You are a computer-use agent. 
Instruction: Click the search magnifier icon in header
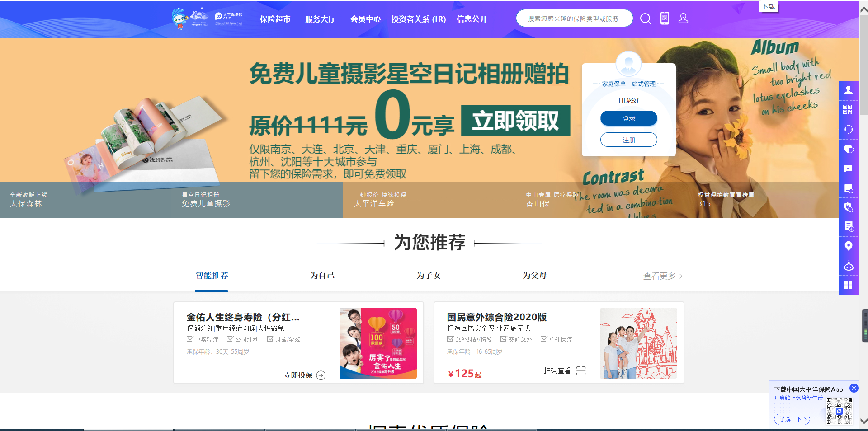click(645, 19)
